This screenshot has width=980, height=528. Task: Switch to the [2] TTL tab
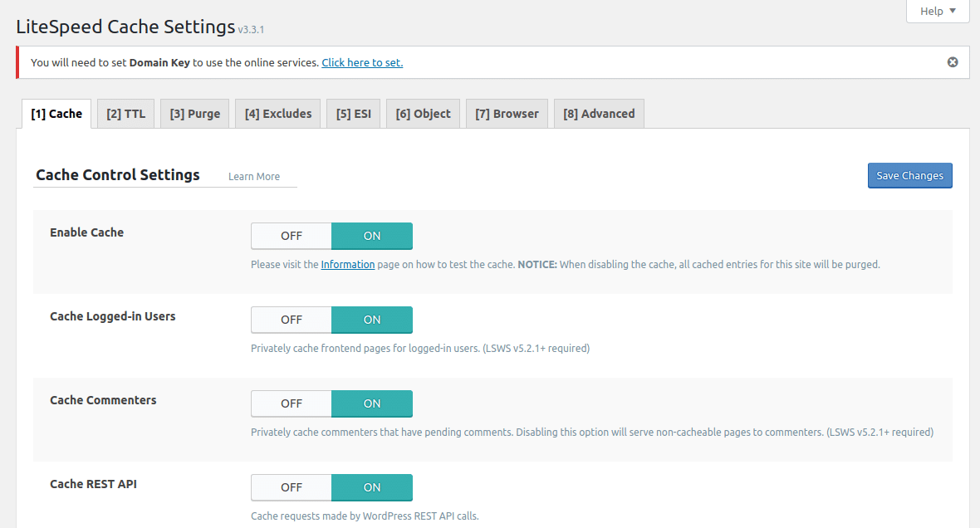coord(125,114)
